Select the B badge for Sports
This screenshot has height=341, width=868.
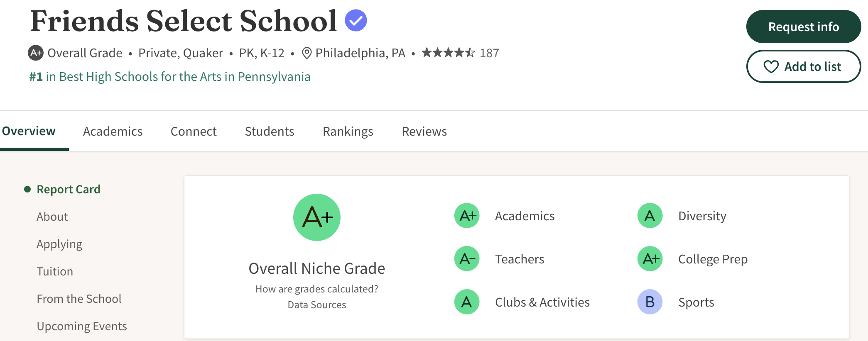649,302
